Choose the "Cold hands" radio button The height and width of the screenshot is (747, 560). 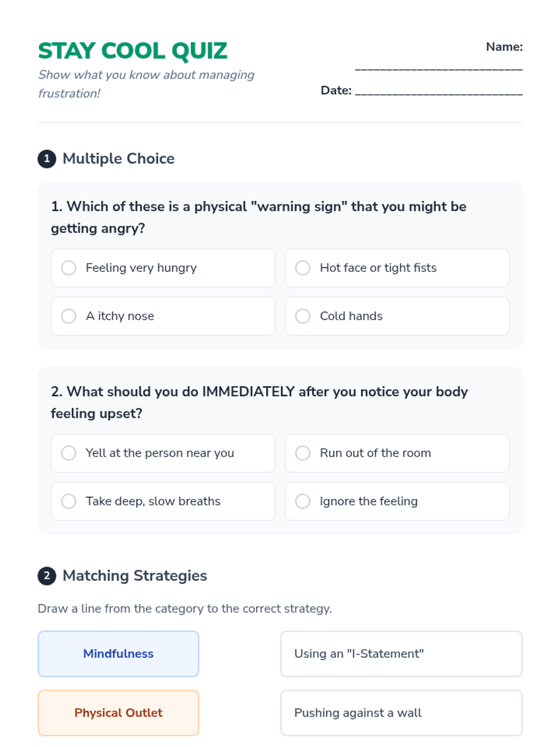pos(397,316)
